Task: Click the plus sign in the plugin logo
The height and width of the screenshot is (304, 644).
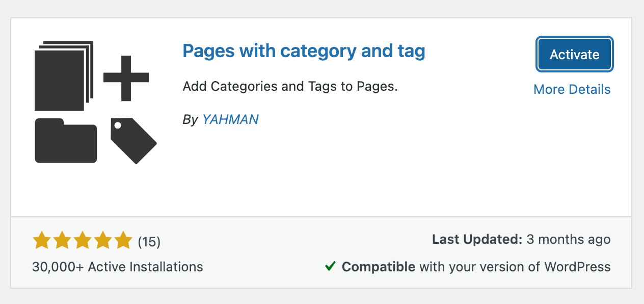Action: pyautogui.click(x=126, y=78)
